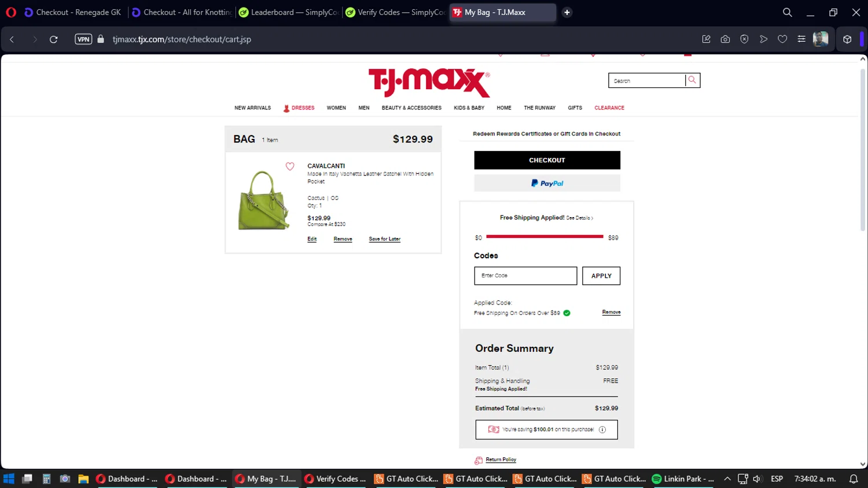Open Beauty & Accessories menu
Image resolution: width=868 pixels, height=488 pixels.
pos(411,108)
